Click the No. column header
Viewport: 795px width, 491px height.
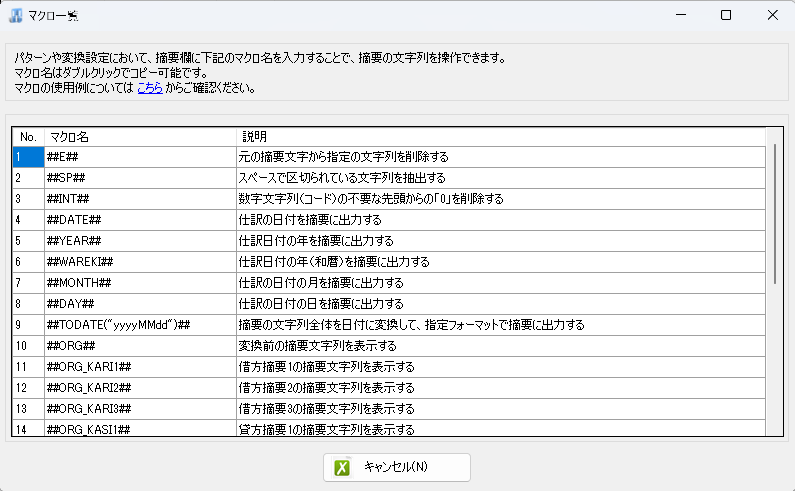(28, 136)
